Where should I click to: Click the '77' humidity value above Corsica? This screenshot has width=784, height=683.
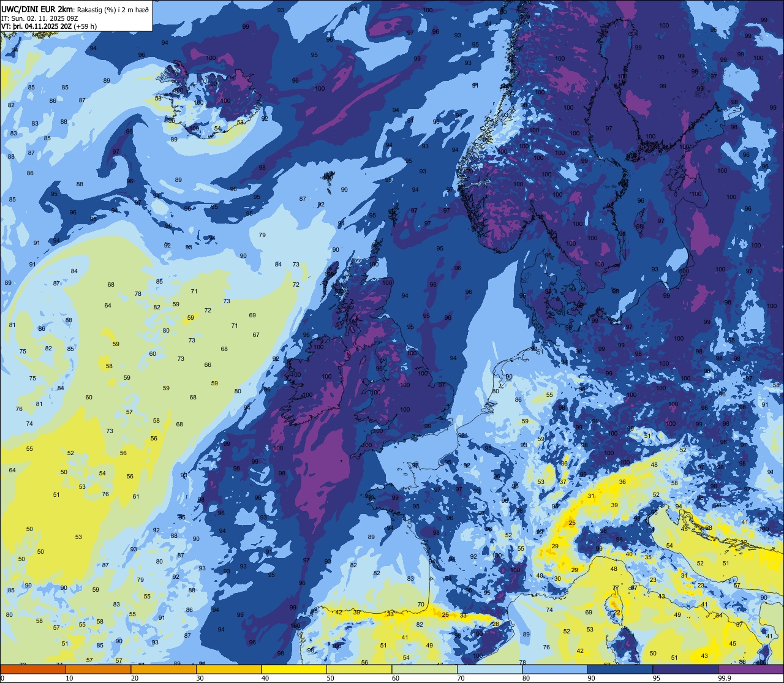[616, 588]
